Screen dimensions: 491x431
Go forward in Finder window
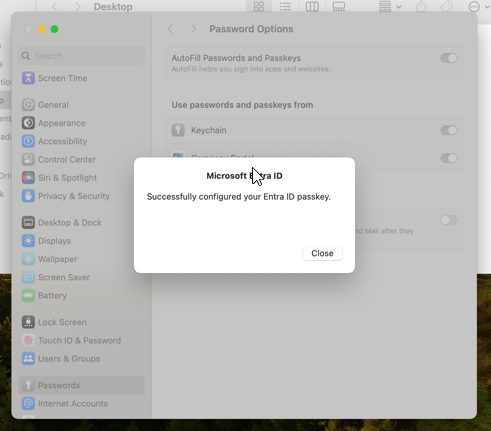point(78,7)
